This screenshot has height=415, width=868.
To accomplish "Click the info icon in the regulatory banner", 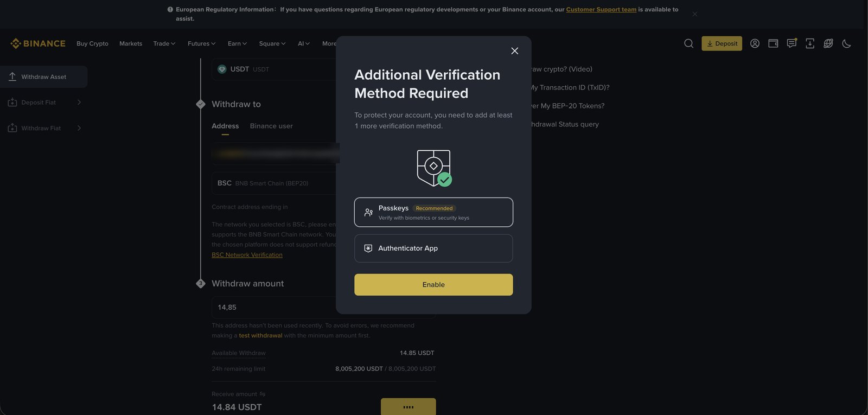I will click(170, 9).
